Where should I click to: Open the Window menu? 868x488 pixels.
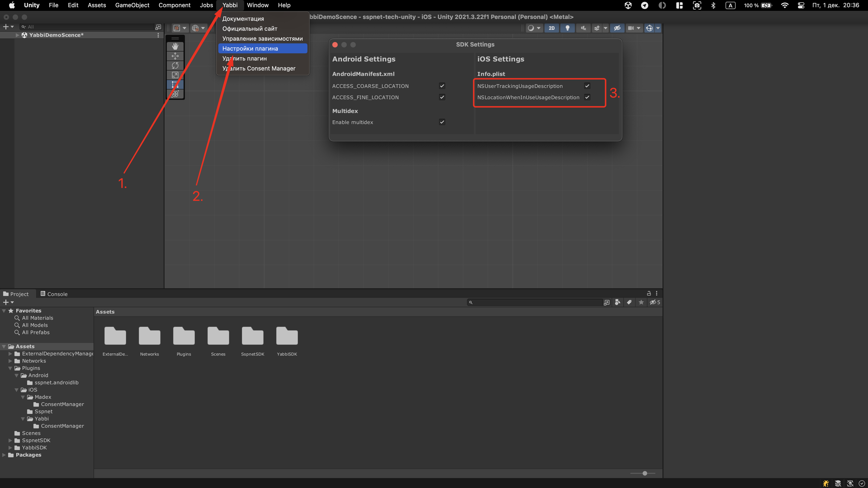coord(257,5)
